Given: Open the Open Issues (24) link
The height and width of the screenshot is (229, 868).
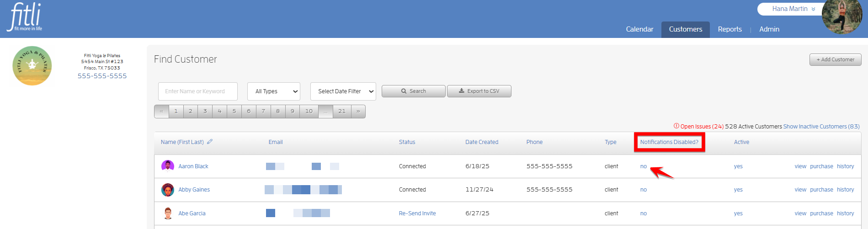Looking at the screenshot, I should point(698,127).
